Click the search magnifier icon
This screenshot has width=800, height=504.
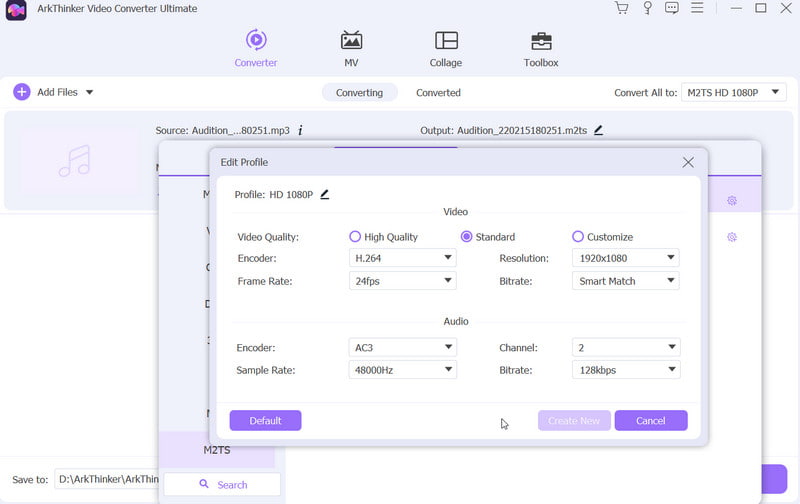click(x=204, y=484)
